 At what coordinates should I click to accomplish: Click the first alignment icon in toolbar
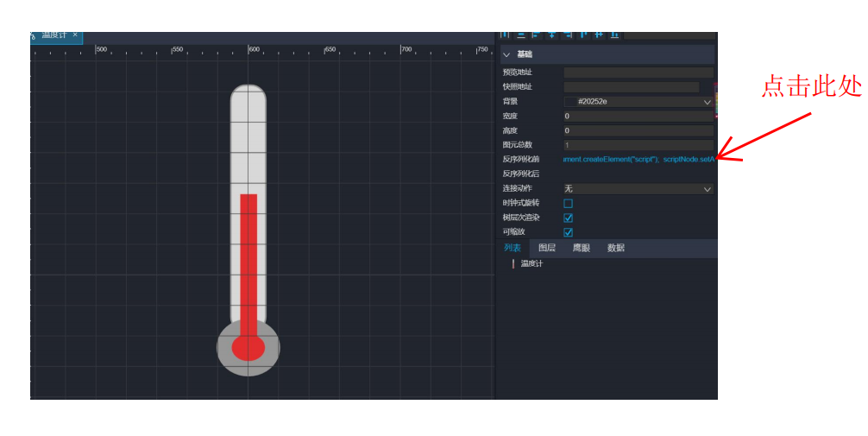(x=506, y=35)
